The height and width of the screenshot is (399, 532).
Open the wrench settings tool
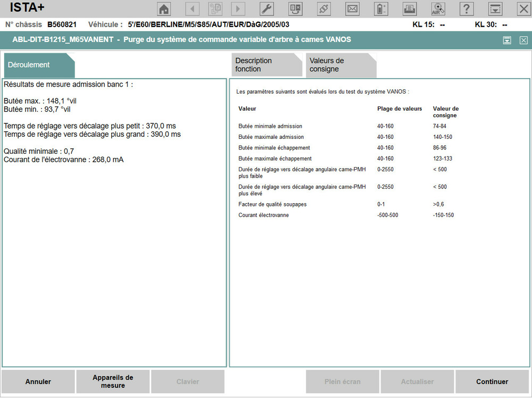(267, 9)
